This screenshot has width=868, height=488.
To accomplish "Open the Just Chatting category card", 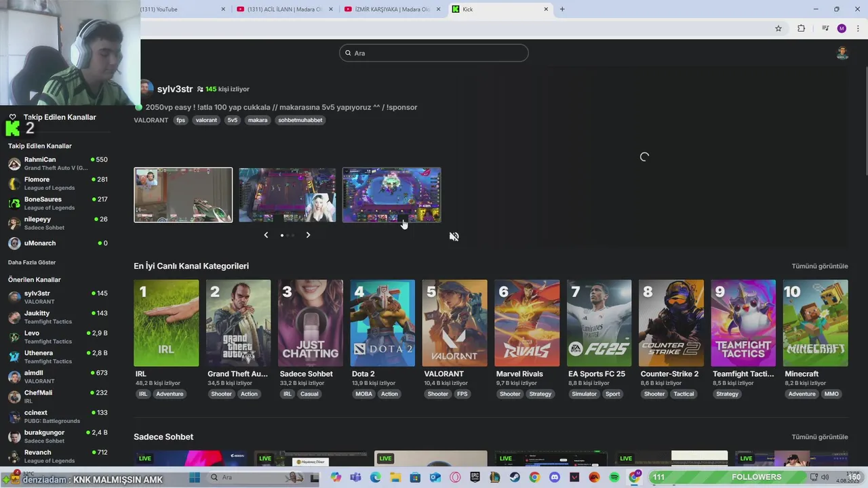I will pyautogui.click(x=311, y=323).
